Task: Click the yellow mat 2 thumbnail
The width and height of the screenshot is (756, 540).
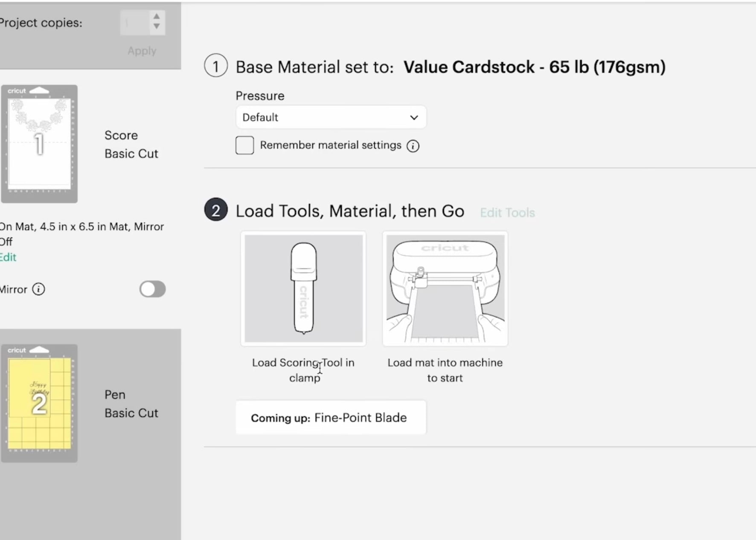Action: (39, 404)
